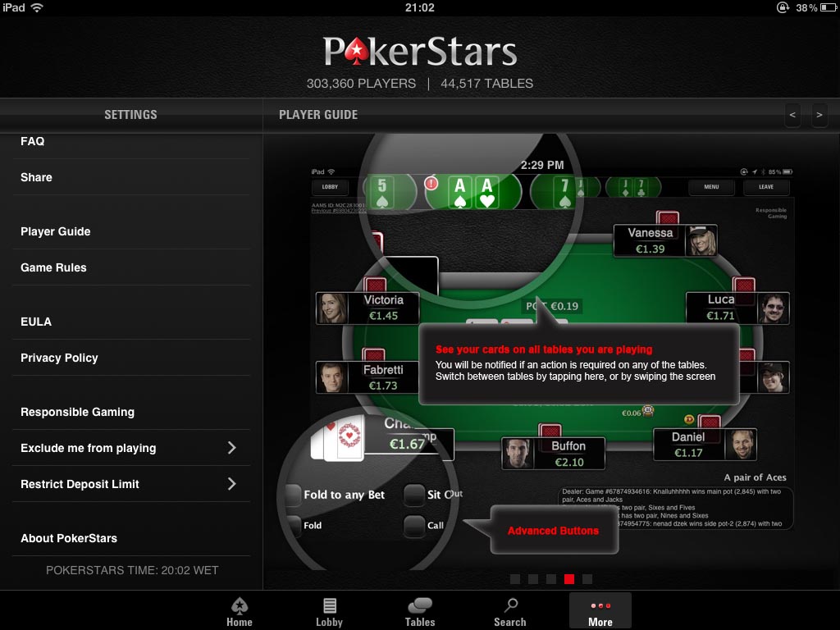Tap the Search magnifier icon

click(510, 606)
